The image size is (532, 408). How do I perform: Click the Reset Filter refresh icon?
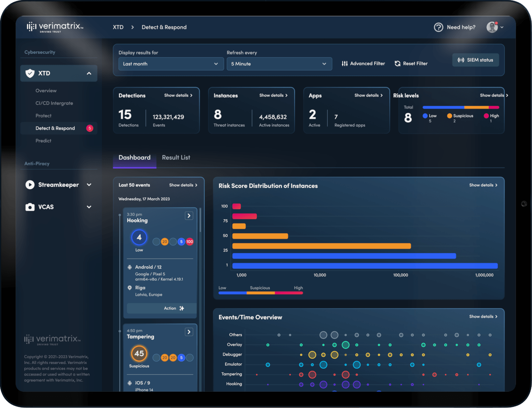click(398, 63)
